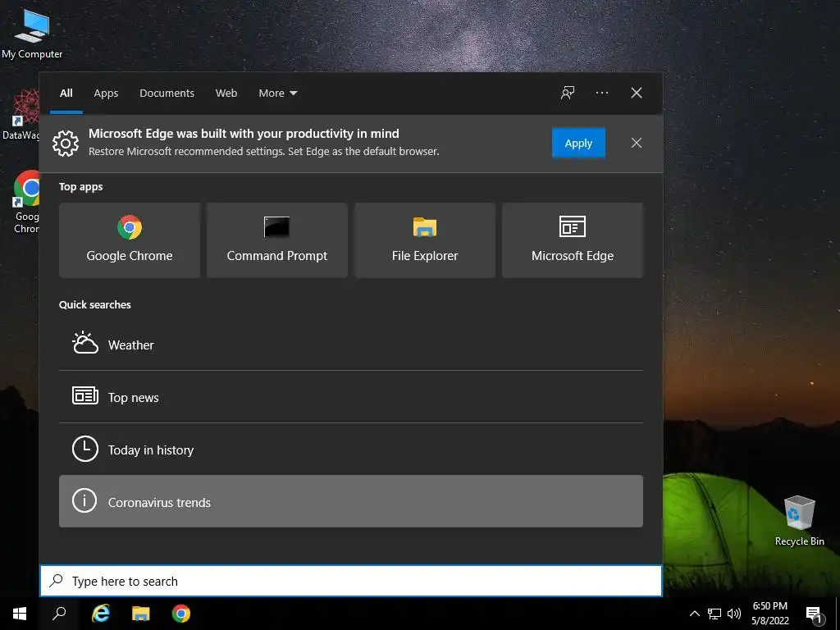Image resolution: width=840 pixels, height=630 pixels.
Task: Open the clock showing 6:50 PM
Action: pos(770,614)
